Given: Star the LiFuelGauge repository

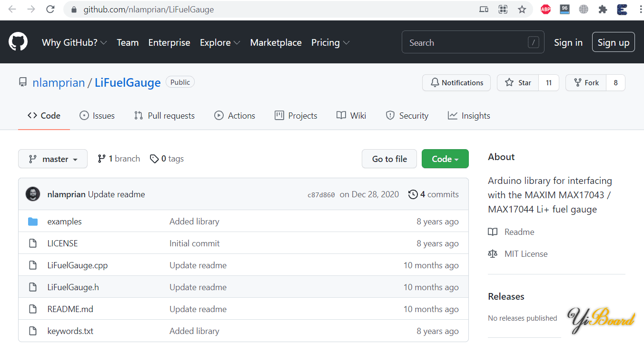Looking at the screenshot, I should pos(518,83).
